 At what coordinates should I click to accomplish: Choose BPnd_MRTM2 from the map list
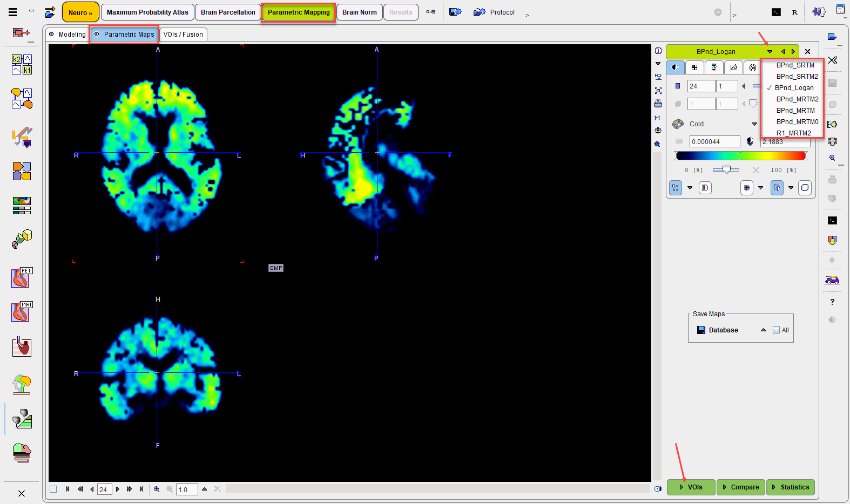point(797,99)
